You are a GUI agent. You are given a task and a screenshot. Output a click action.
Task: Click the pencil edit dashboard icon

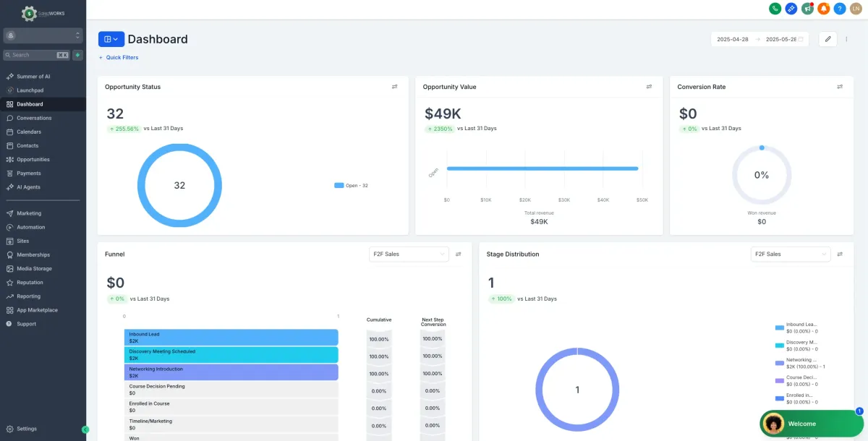pyautogui.click(x=828, y=39)
